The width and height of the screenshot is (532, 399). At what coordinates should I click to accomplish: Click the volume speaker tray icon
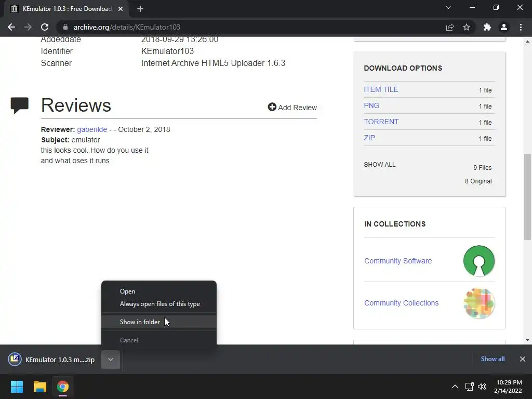[482, 387]
